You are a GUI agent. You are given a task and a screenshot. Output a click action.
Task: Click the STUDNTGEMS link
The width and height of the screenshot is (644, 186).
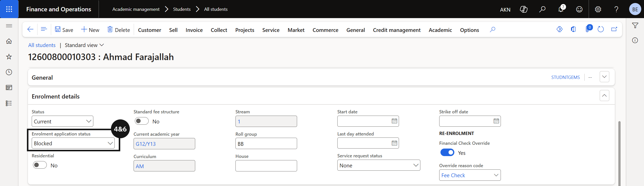pyautogui.click(x=566, y=77)
